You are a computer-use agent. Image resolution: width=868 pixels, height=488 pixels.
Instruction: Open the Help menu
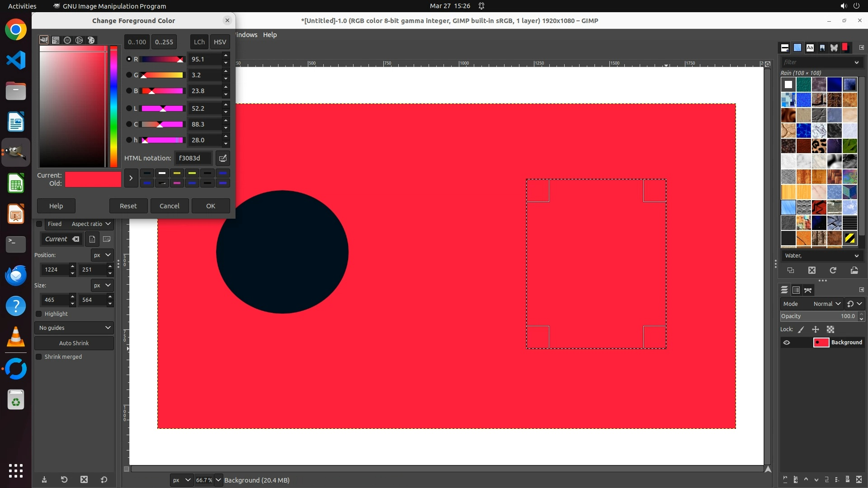270,35
